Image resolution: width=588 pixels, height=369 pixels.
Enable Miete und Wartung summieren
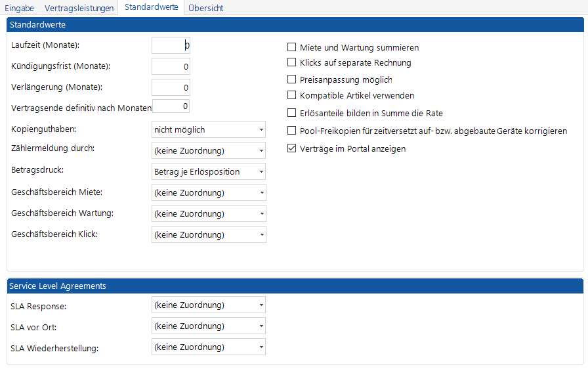(292, 47)
